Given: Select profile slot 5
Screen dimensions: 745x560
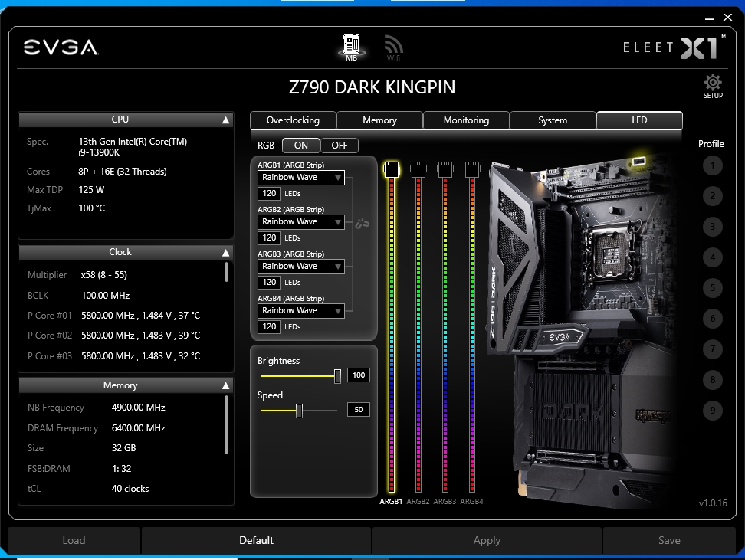Looking at the screenshot, I should [712, 288].
